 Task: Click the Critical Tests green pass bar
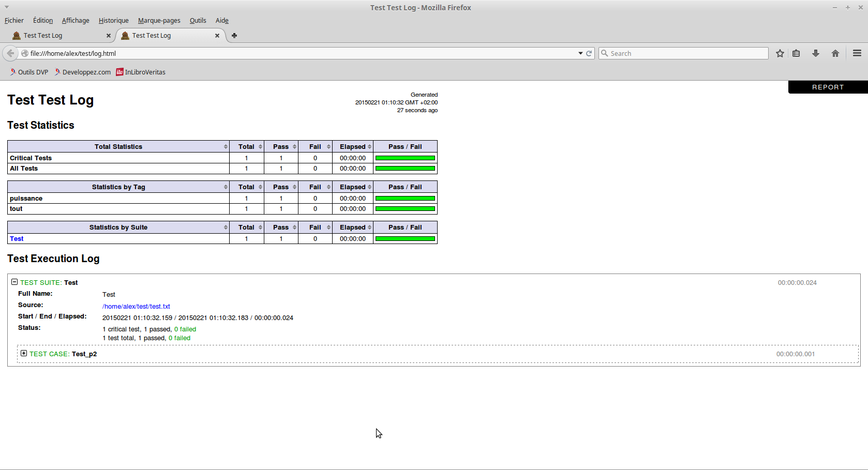[x=405, y=158]
